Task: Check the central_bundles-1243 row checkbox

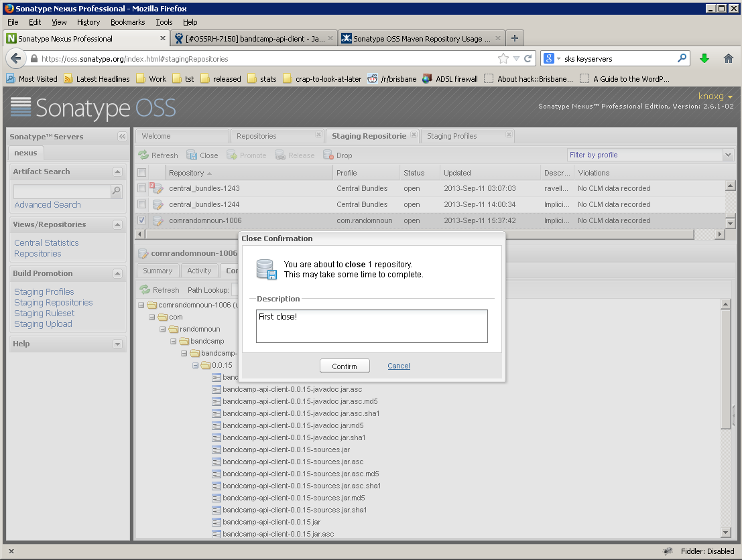Action: tap(141, 188)
